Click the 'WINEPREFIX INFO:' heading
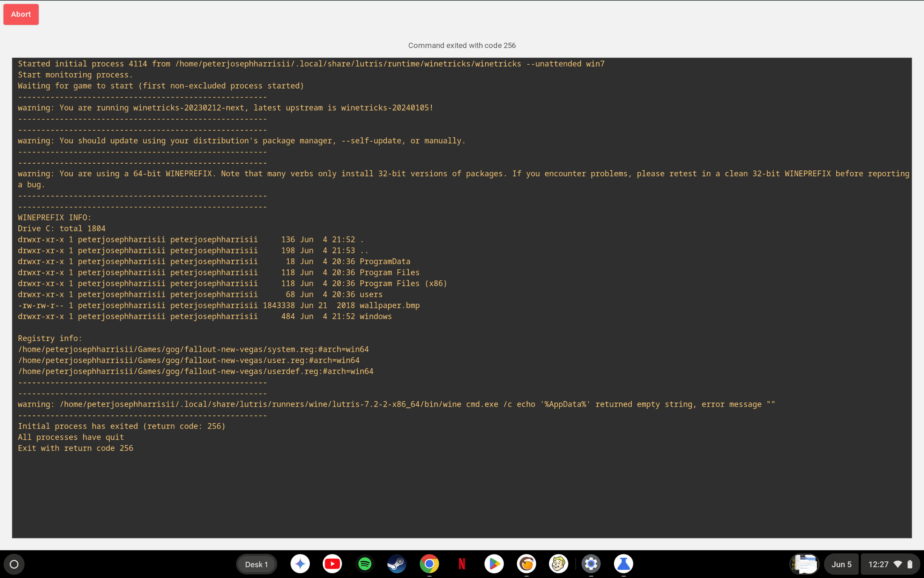924x578 pixels. click(55, 217)
